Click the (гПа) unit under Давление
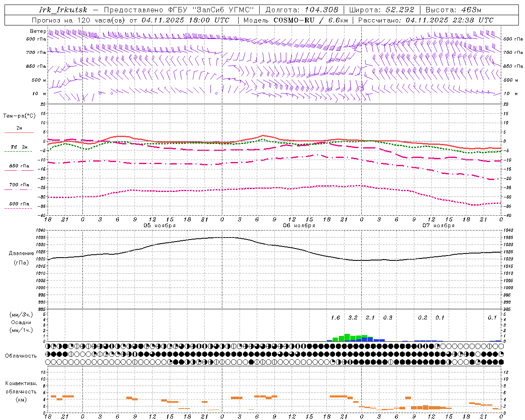 21,263
